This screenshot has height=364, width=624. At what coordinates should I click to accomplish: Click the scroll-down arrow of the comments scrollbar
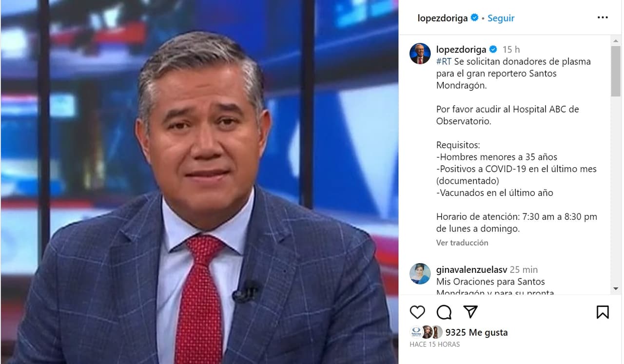(x=616, y=289)
